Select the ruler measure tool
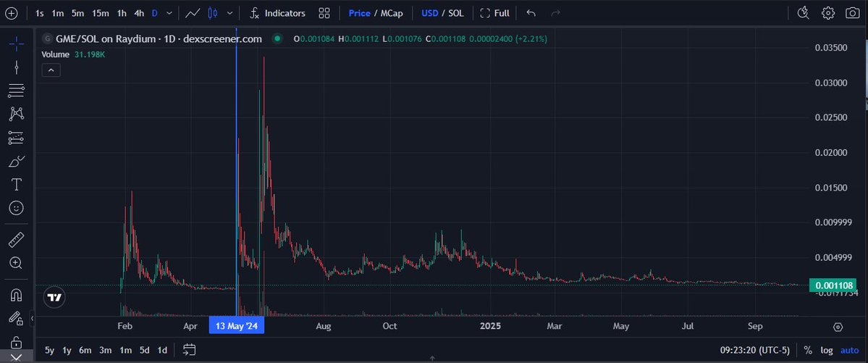868x363 pixels. [x=16, y=240]
